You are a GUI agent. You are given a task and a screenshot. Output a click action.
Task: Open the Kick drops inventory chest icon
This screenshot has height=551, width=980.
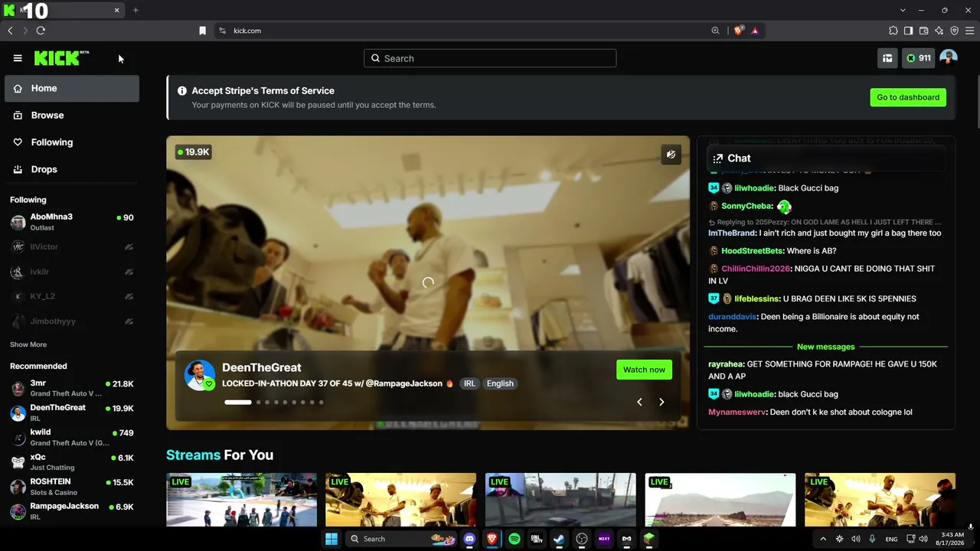pos(887,58)
